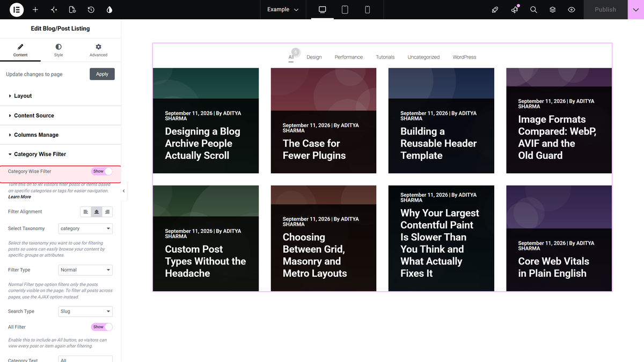Open the Select Taxonomy dropdown
The height and width of the screenshot is (362, 644).
85,228
